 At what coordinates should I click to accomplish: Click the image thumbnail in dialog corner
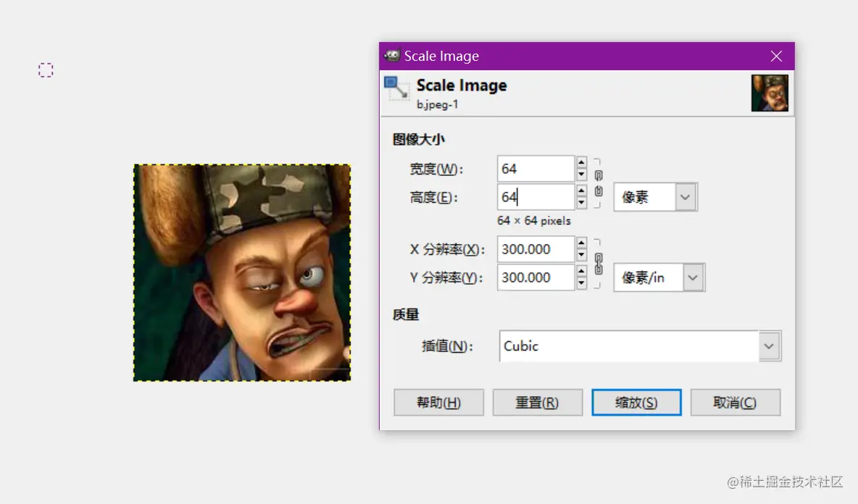pyautogui.click(x=770, y=94)
